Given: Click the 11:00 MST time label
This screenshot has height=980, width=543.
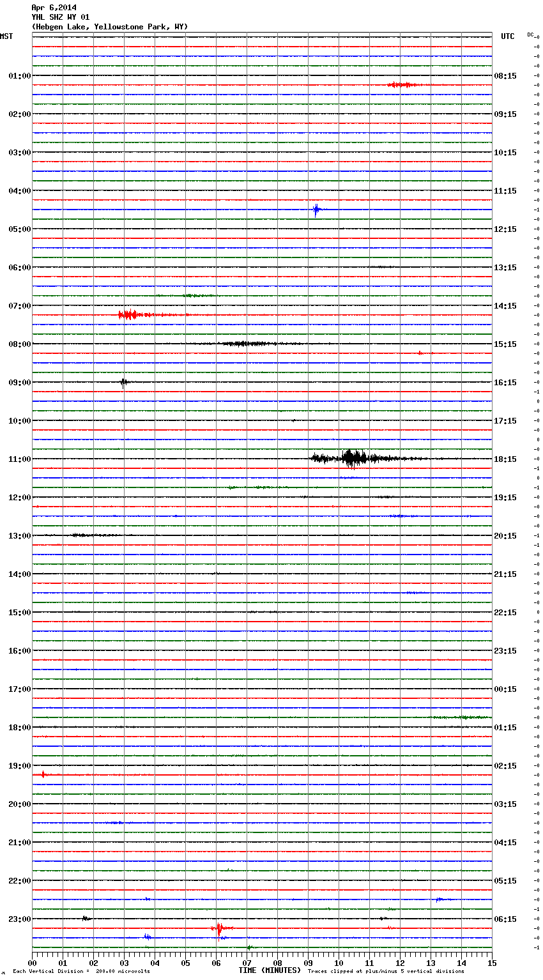Looking at the screenshot, I should pyautogui.click(x=19, y=459).
